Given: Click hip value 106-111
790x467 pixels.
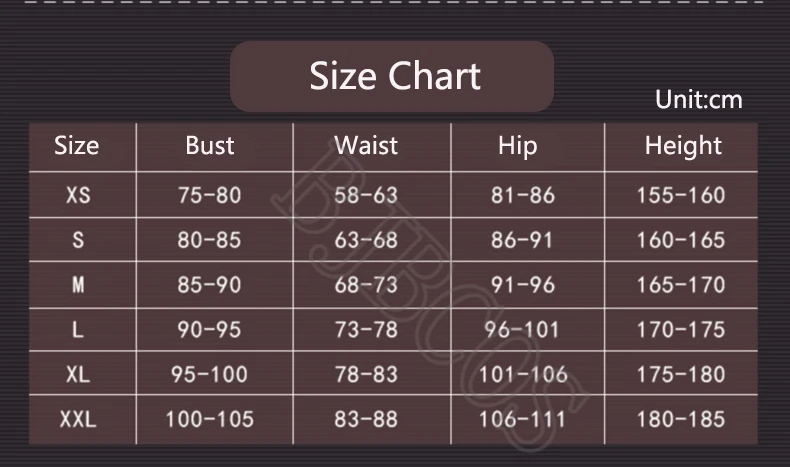Looking at the screenshot, I should click(523, 419).
